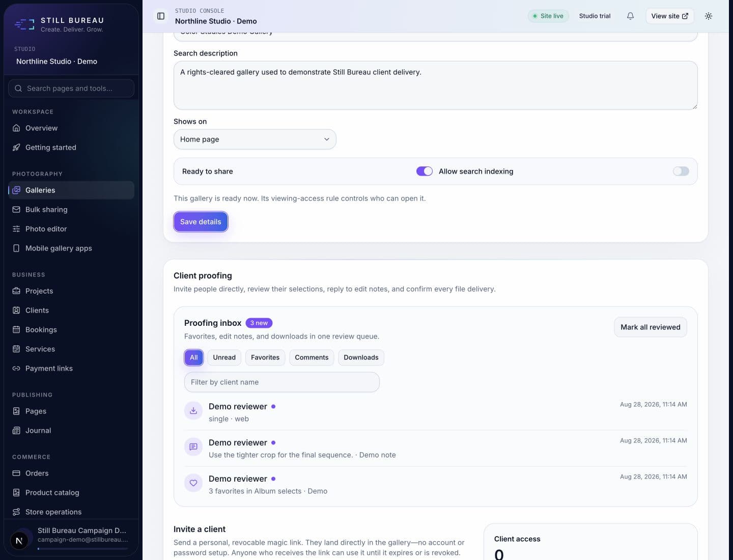
Task: Click the View site link
Action: click(x=669, y=16)
